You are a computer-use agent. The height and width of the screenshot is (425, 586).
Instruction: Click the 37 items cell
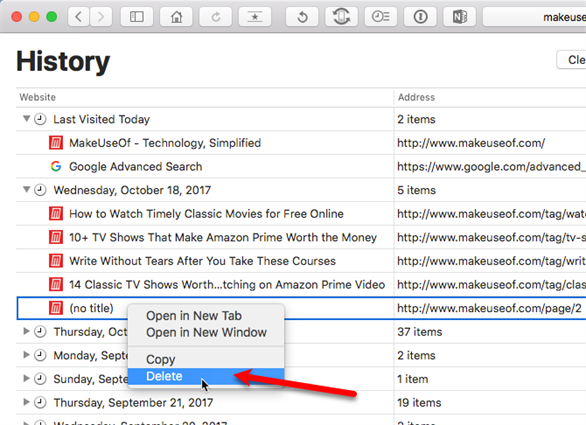click(419, 332)
